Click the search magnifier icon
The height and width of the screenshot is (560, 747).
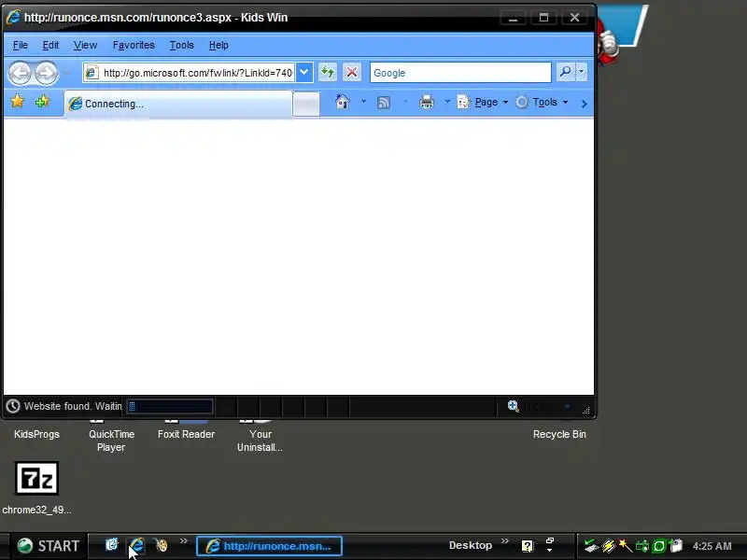pos(565,72)
